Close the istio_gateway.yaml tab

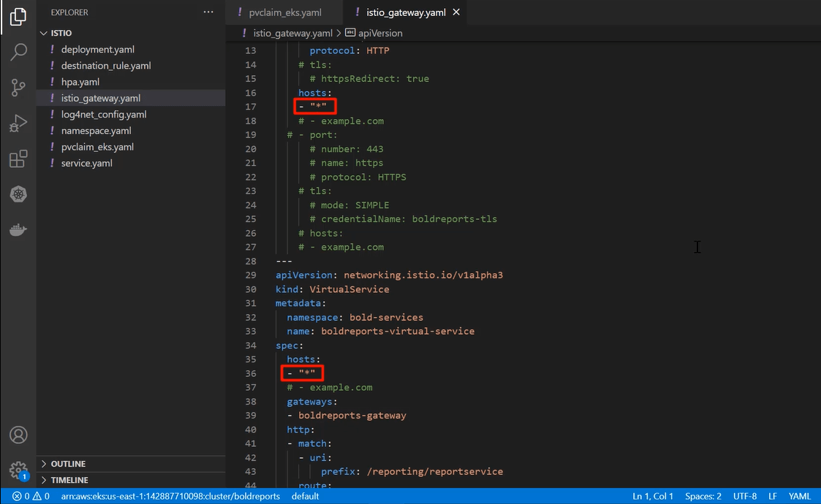(456, 12)
